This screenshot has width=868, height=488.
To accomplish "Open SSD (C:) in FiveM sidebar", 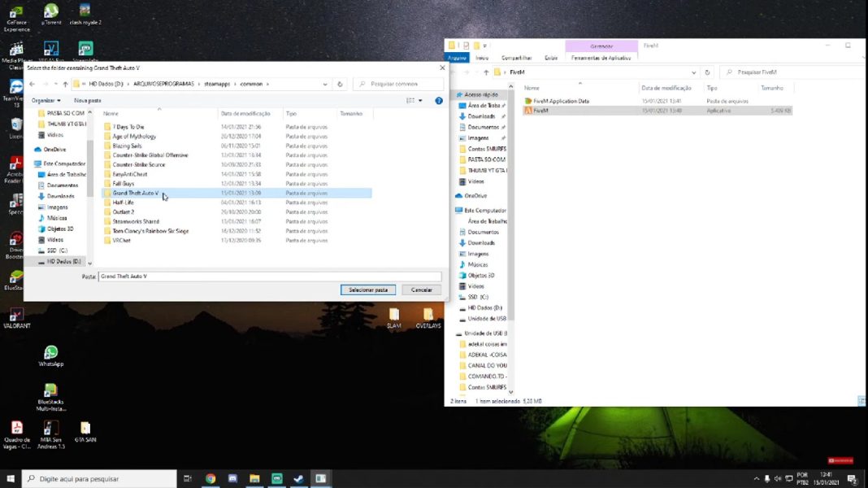I will point(478,298).
